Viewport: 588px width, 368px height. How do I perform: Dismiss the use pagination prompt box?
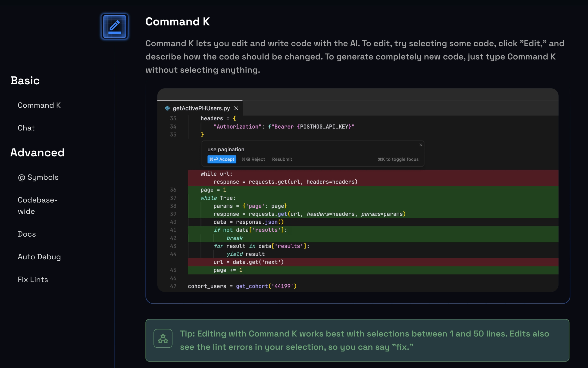point(421,145)
